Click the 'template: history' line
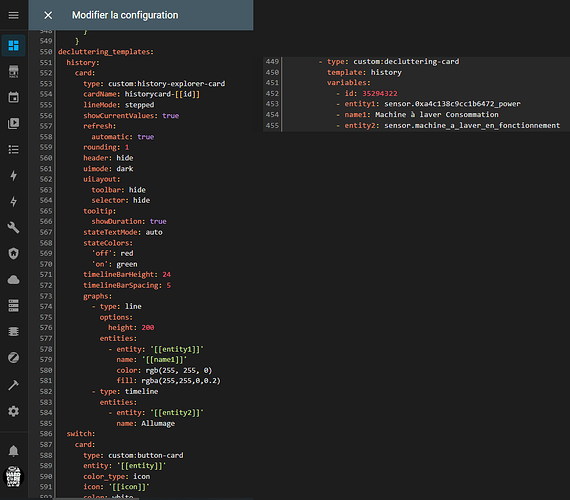Viewport: 570px width, 500px height. [364, 72]
